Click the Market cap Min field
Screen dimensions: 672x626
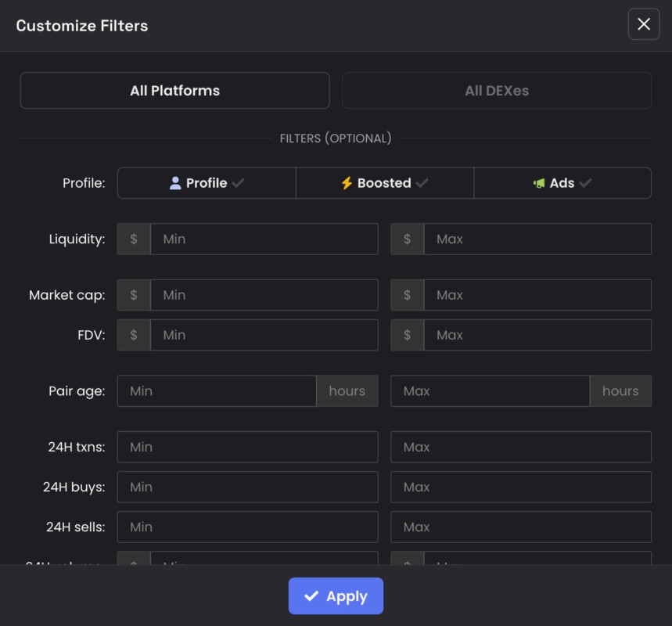(264, 295)
